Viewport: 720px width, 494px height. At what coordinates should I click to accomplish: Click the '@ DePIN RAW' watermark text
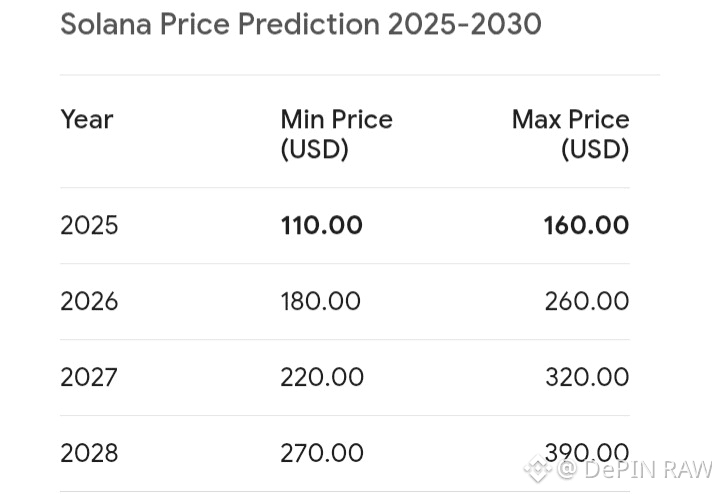634,468
